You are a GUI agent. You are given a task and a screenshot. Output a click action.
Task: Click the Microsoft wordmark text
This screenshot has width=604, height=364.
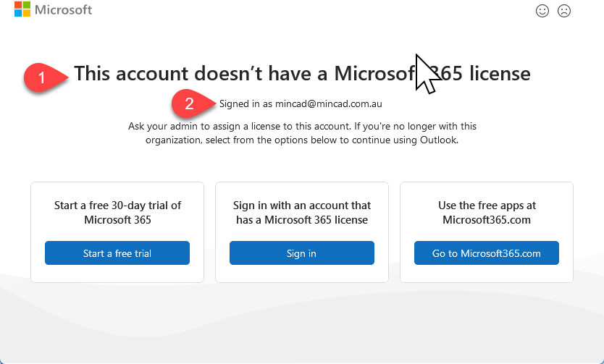[x=64, y=11]
